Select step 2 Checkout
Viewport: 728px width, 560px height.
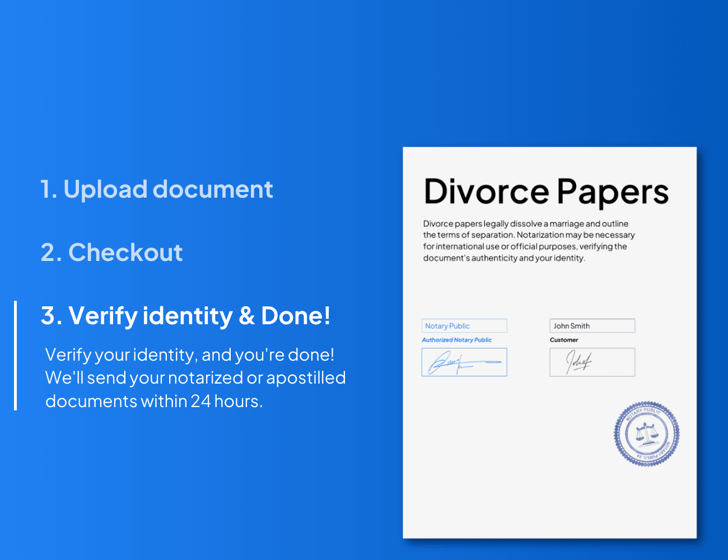pos(111,253)
